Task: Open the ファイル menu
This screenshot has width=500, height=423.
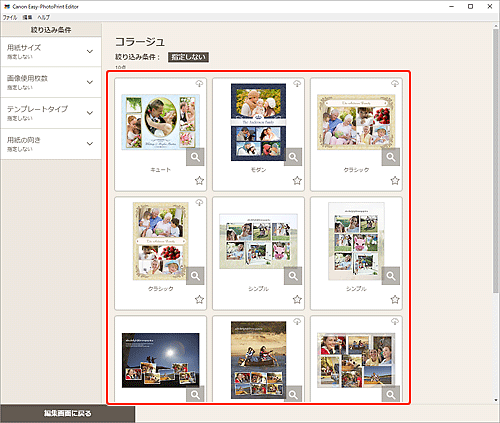Action: [10, 17]
